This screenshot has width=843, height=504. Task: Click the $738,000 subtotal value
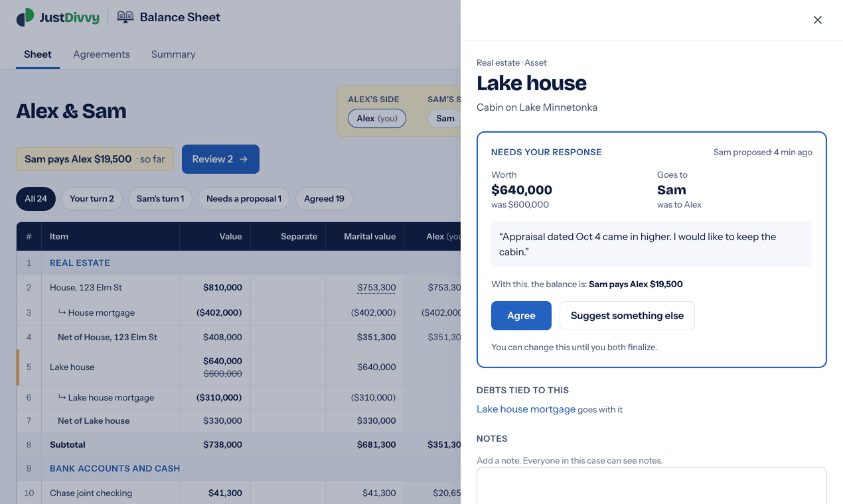[x=222, y=444]
